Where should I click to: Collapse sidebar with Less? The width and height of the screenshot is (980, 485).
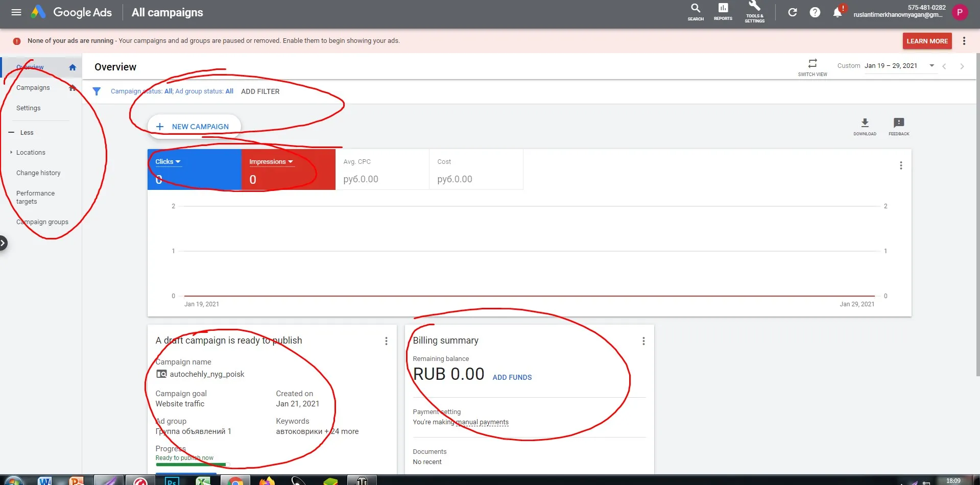(x=21, y=133)
